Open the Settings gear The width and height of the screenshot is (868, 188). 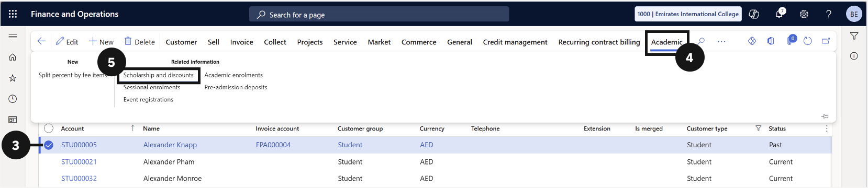pyautogui.click(x=804, y=14)
